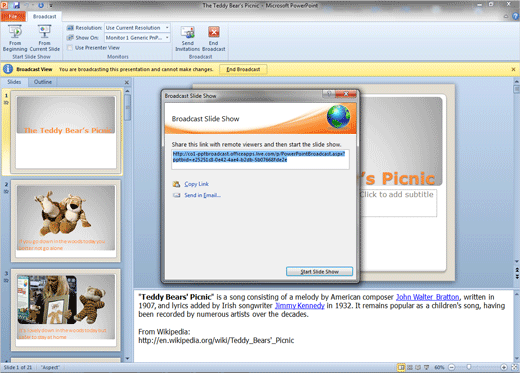The width and height of the screenshot is (520, 373).
Task: Open the File tab
Action: coord(13,16)
